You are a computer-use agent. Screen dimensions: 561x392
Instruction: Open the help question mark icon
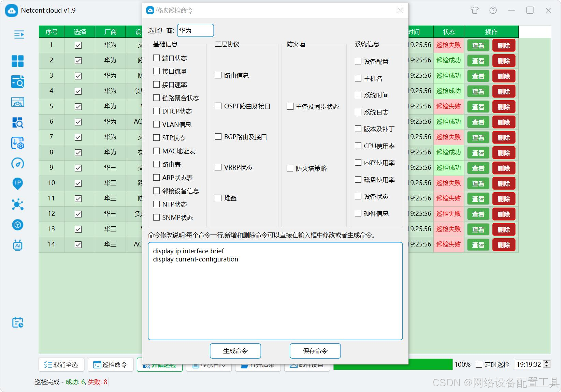[x=493, y=10]
